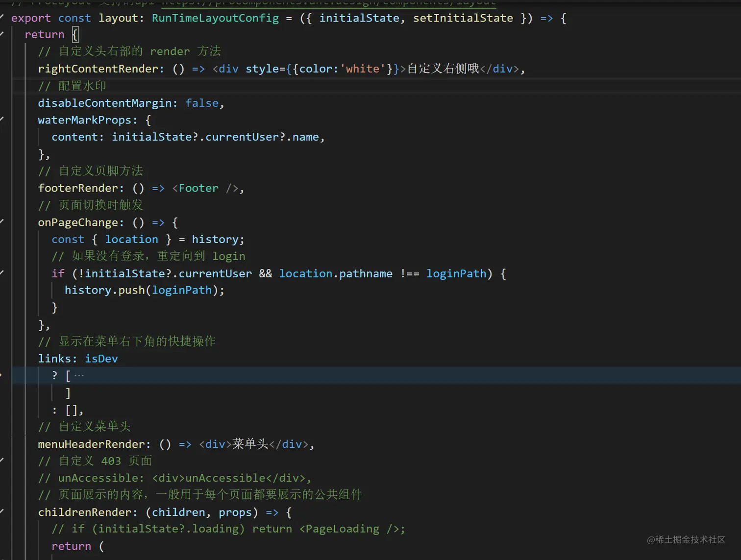This screenshot has height=560, width=741.
Task: Click the comment "// 自定义菜单头"
Action: (x=84, y=427)
